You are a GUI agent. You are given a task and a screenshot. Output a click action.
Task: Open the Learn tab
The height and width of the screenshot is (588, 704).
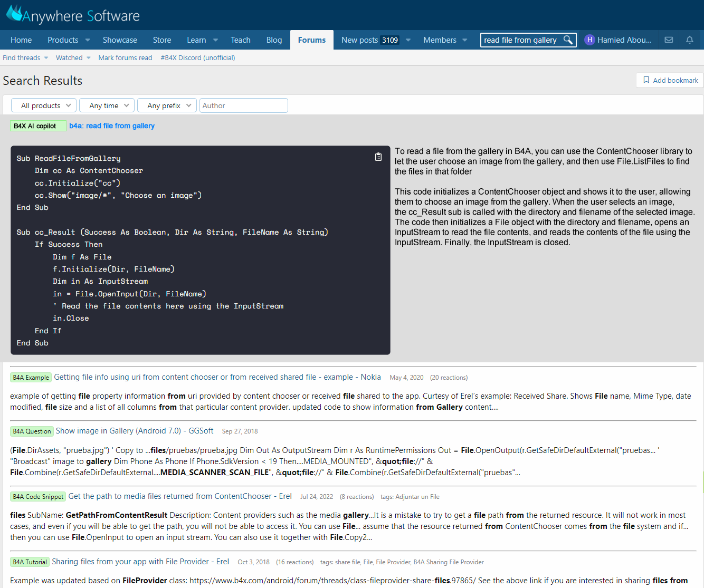(196, 40)
